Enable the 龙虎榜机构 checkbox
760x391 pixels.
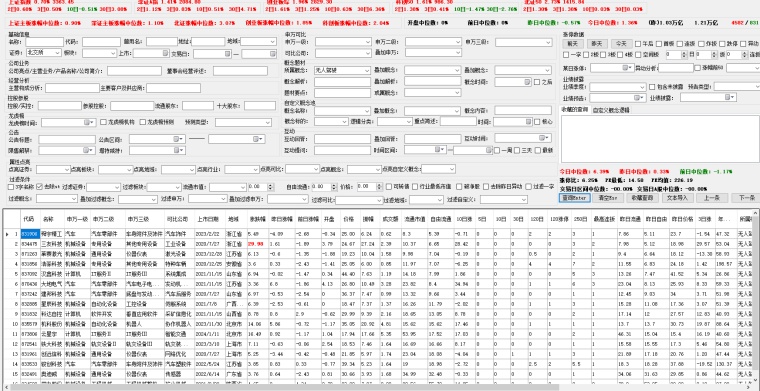(x=103, y=122)
